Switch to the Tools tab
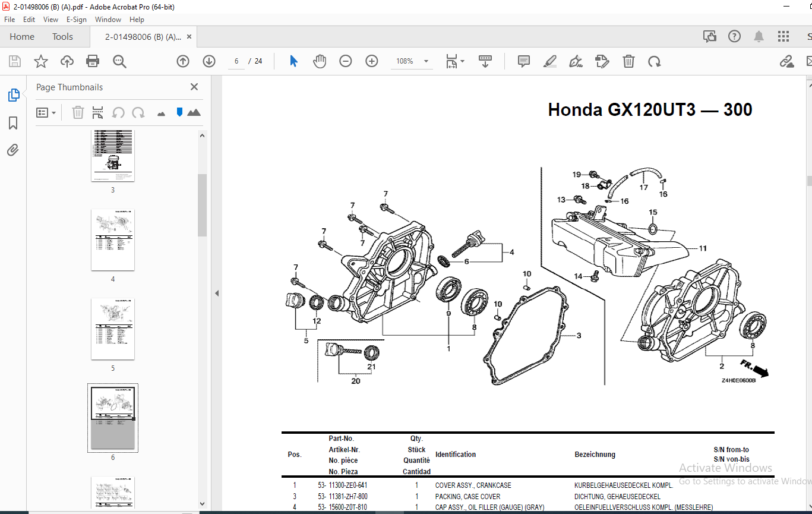Screen dimensions: 812x514 point(62,36)
